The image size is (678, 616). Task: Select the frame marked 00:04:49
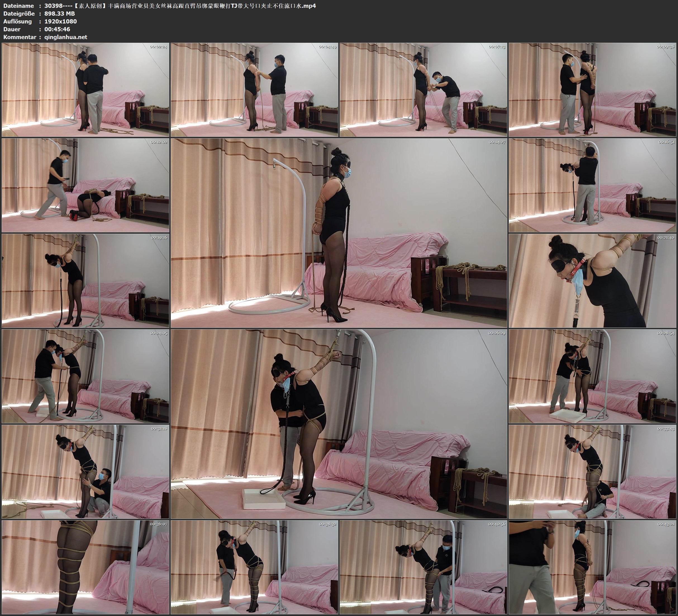254,90
